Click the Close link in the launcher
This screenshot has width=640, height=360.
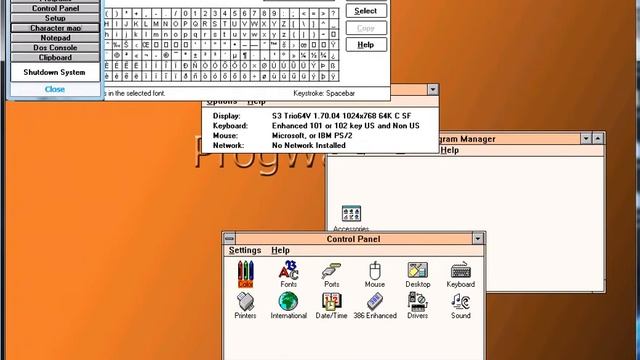click(x=55, y=89)
